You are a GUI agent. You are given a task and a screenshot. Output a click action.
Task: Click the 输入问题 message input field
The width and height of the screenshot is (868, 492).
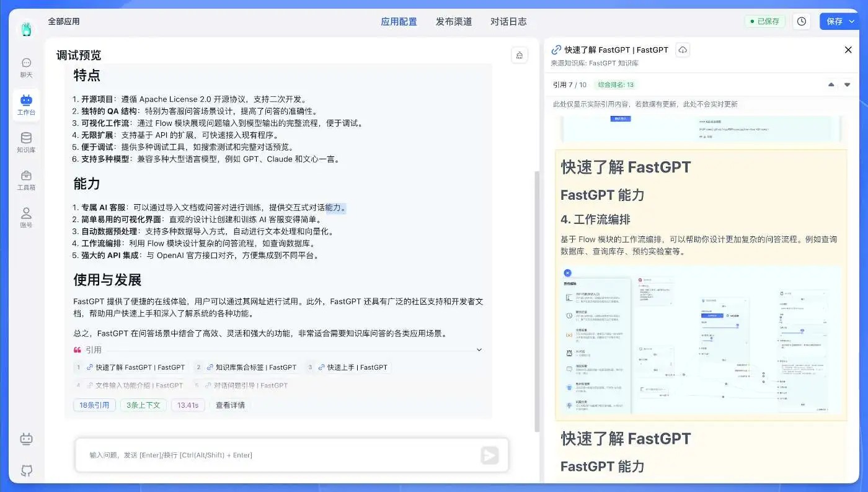click(279, 455)
